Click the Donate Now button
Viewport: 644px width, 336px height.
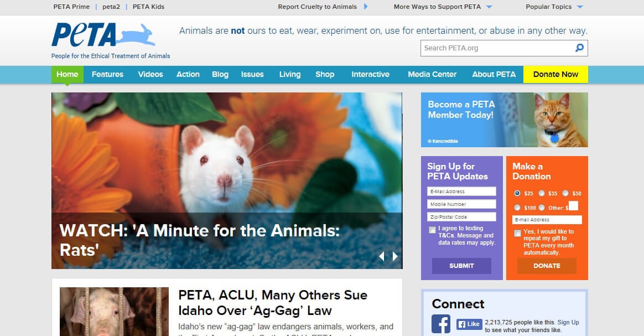pyautogui.click(x=555, y=74)
